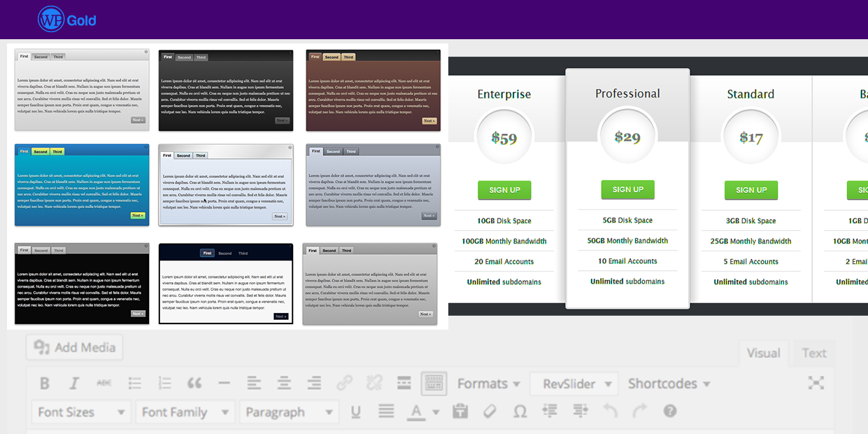Screen dimensions: 868x434
Task: Expand the Paragraph format dropdown
Action: coord(289,412)
